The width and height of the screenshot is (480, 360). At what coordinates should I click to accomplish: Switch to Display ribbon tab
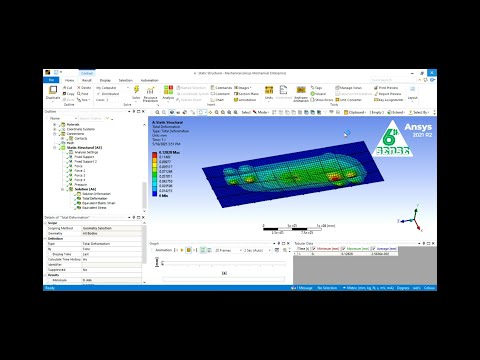(x=105, y=80)
